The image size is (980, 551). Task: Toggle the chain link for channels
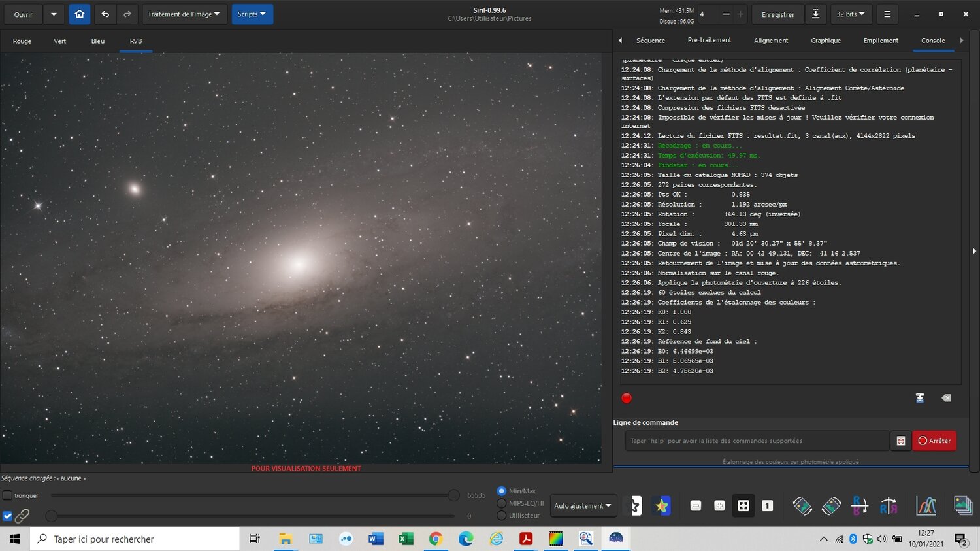[x=22, y=516]
